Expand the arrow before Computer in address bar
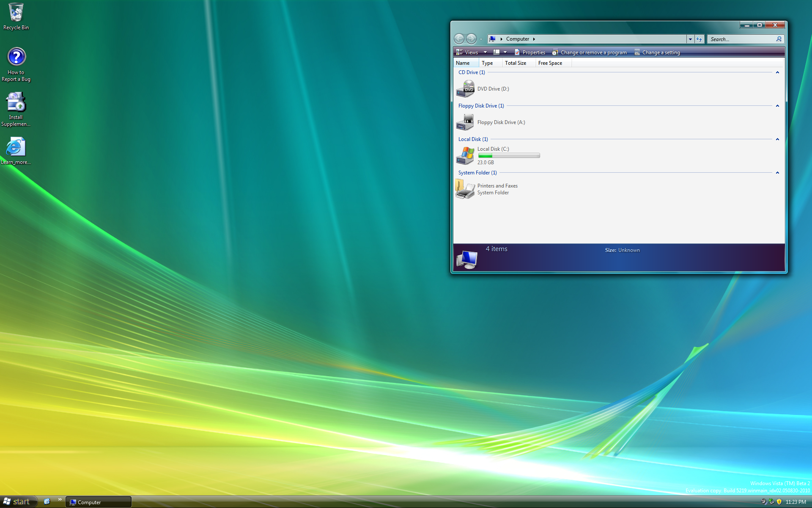Image resolution: width=812 pixels, height=508 pixels. coord(502,39)
